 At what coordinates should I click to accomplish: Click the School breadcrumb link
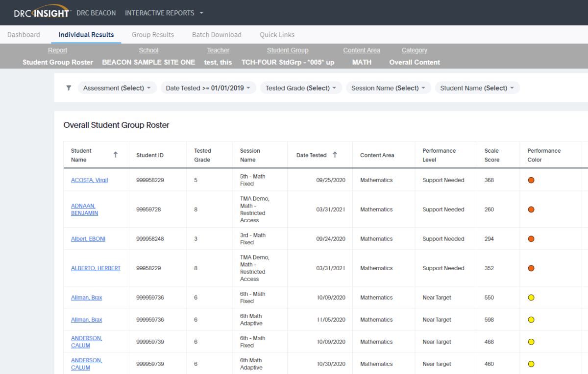(148, 50)
